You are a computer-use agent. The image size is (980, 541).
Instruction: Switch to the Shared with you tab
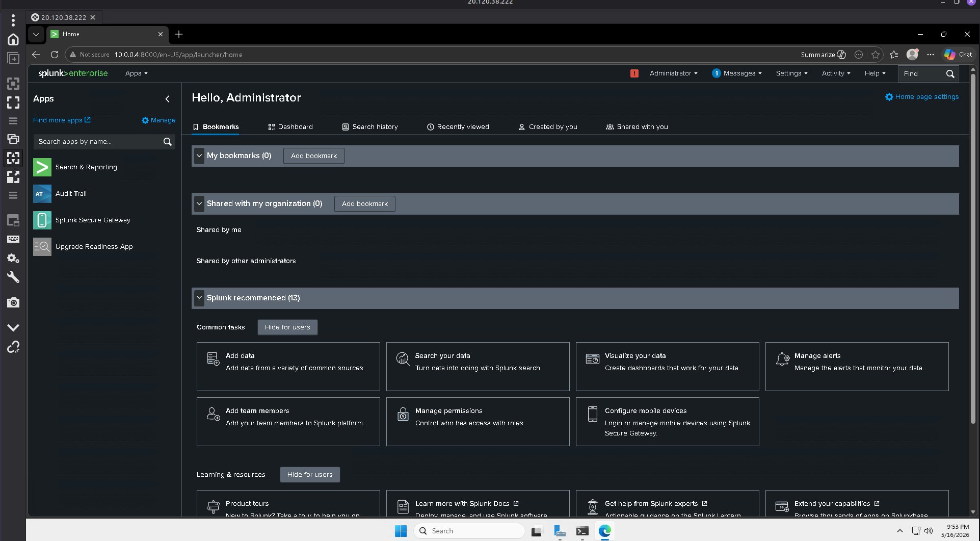[637, 127]
